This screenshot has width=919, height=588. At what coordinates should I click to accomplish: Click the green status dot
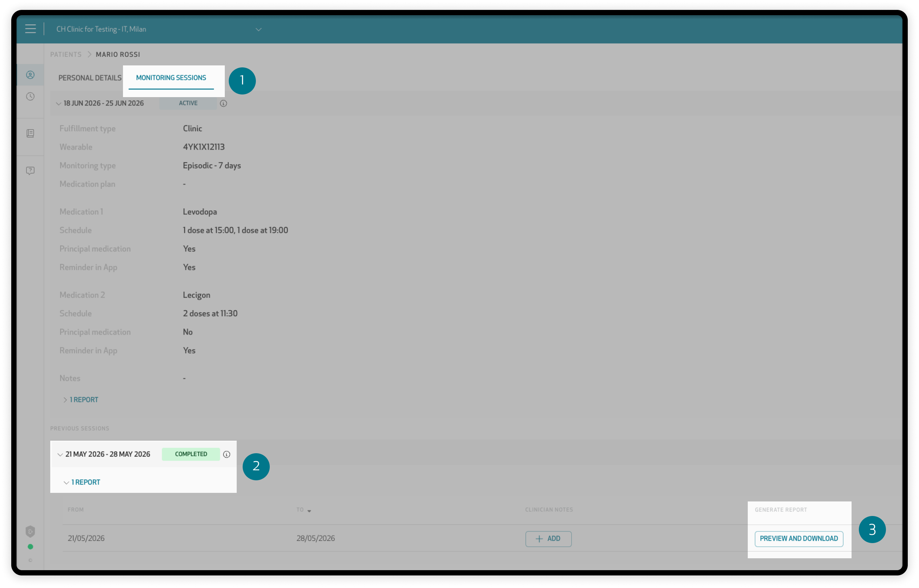tap(30, 547)
